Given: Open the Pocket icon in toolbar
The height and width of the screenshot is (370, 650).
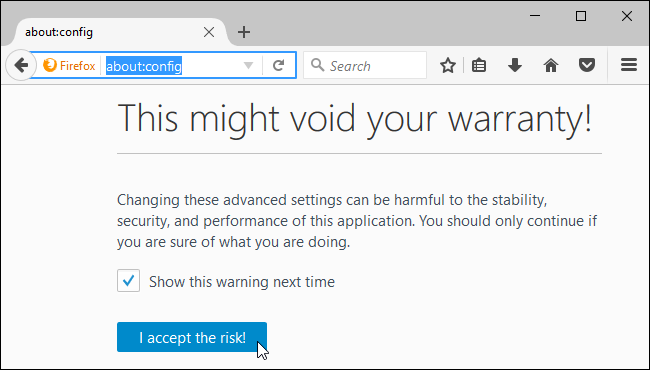Looking at the screenshot, I should (587, 65).
